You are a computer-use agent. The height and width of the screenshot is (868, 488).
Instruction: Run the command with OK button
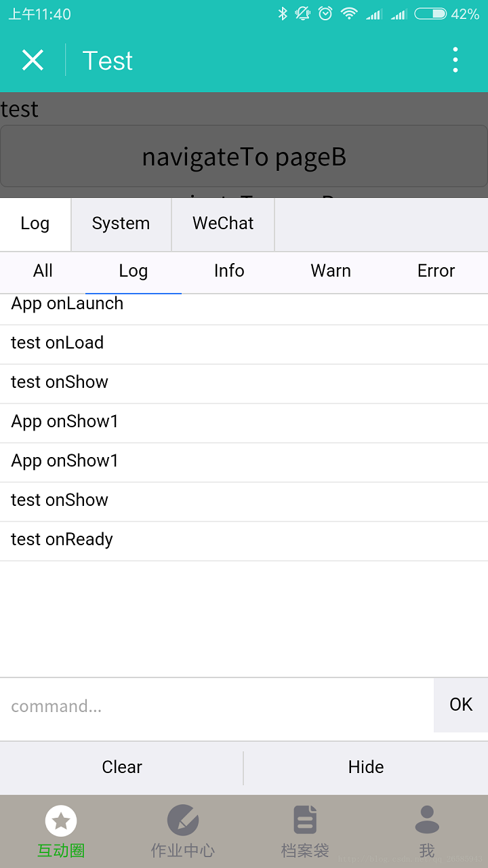pos(461,705)
